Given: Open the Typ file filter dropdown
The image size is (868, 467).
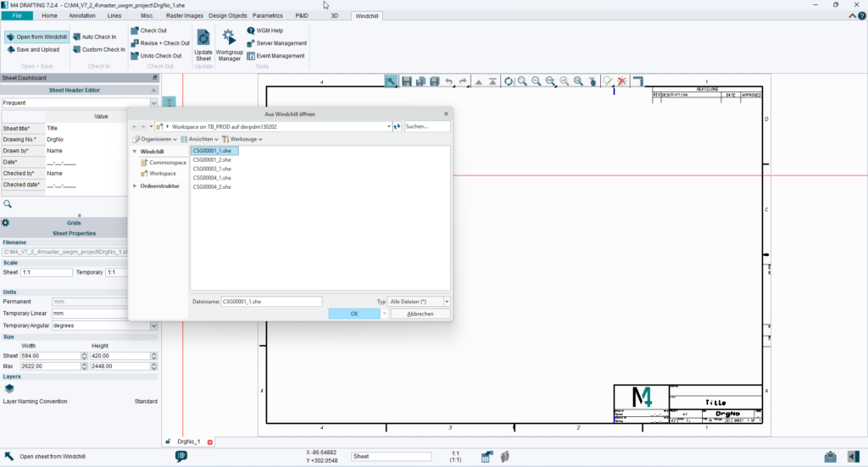Looking at the screenshot, I should pos(447,301).
